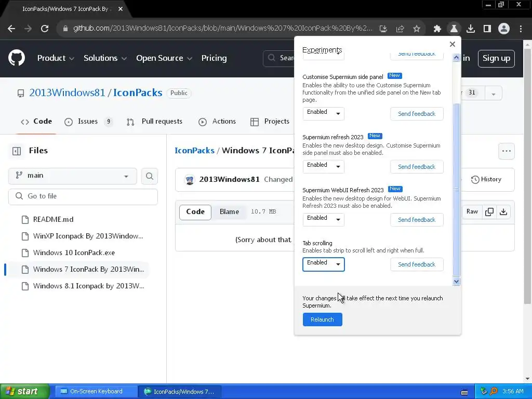The height and width of the screenshot is (399, 532).
Task: Open the Windows start button
Action: click(25, 391)
